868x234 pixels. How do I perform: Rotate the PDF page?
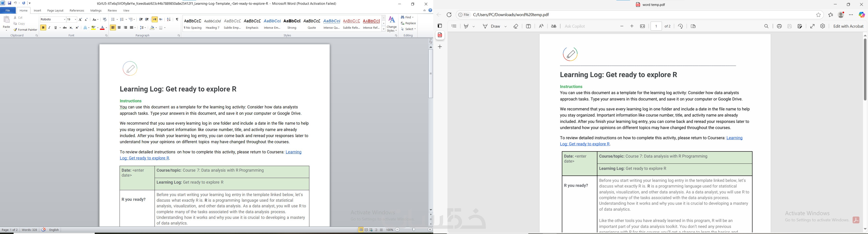click(680, 26)
